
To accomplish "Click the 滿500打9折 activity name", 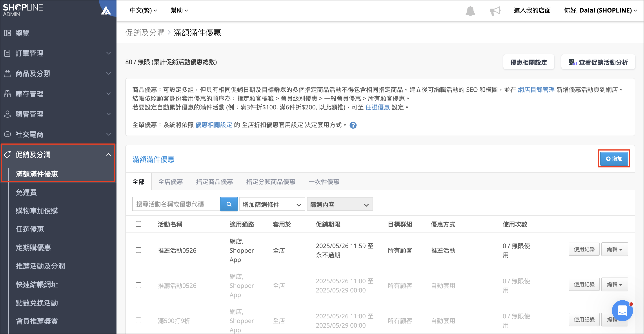I will [x=174, y=321].
